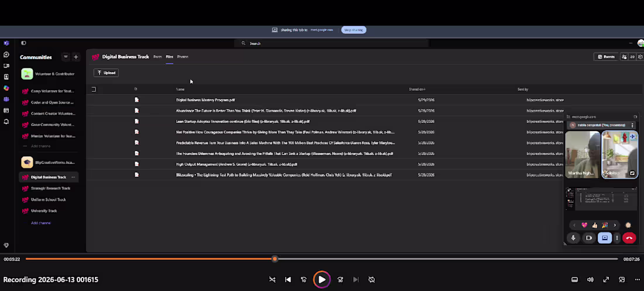Enter full screen in media player

[x=606, y=279]
